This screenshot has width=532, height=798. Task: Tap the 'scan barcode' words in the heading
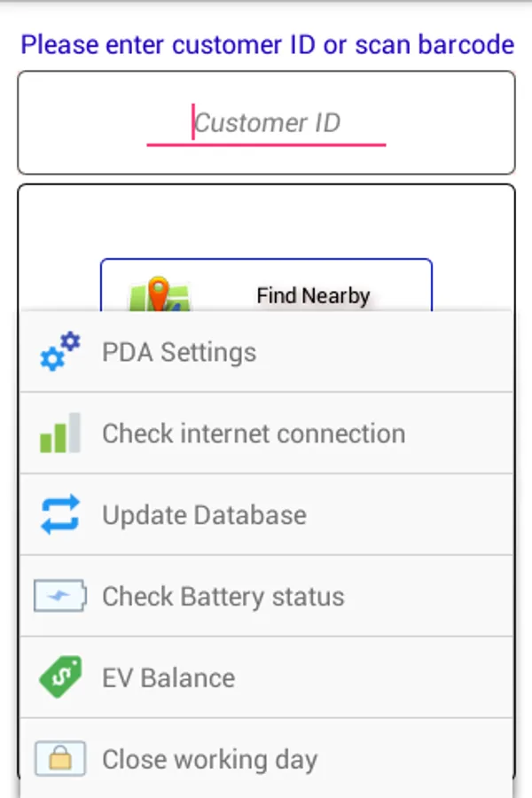(x=434, y=45)
